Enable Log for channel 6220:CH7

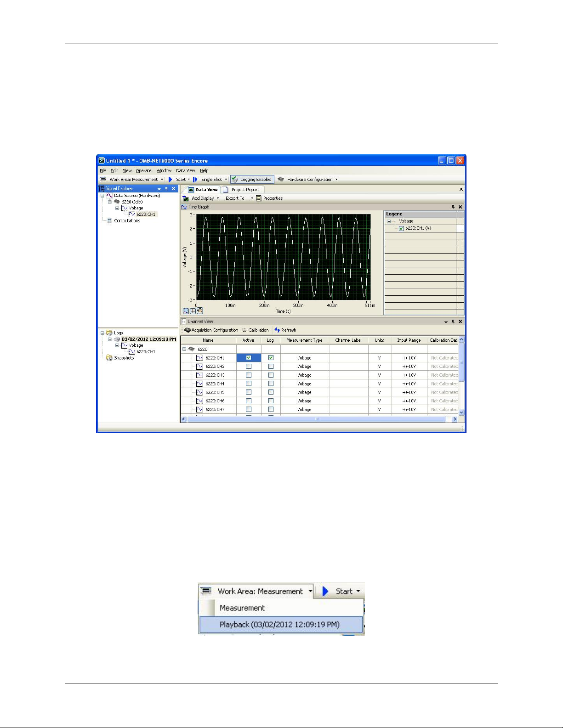[271, 409]
